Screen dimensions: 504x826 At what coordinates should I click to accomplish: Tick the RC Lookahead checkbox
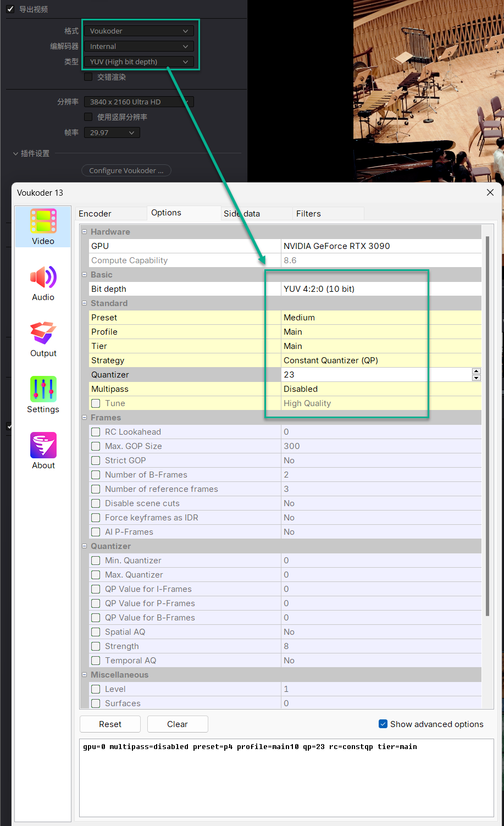[96, 432]
